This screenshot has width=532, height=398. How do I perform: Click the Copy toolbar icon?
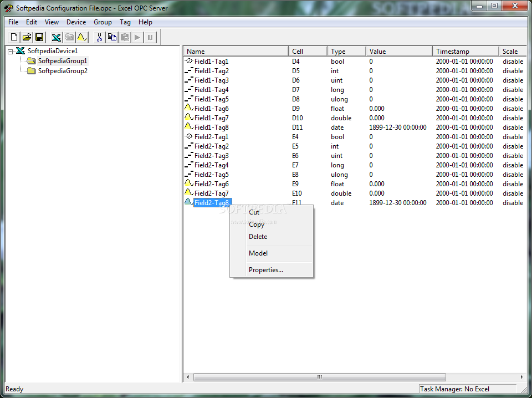click(x=112, y=37)
